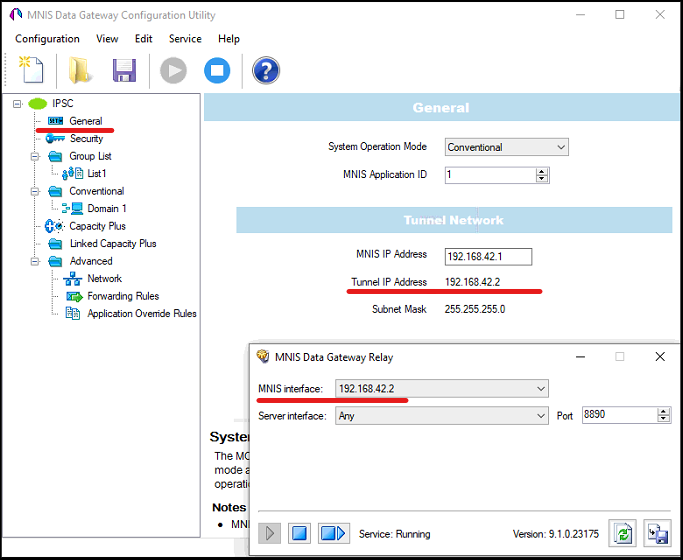The width and height of the screenshot is (683, 560).
Task: Open the Edit menu
Action: (143, 39)
